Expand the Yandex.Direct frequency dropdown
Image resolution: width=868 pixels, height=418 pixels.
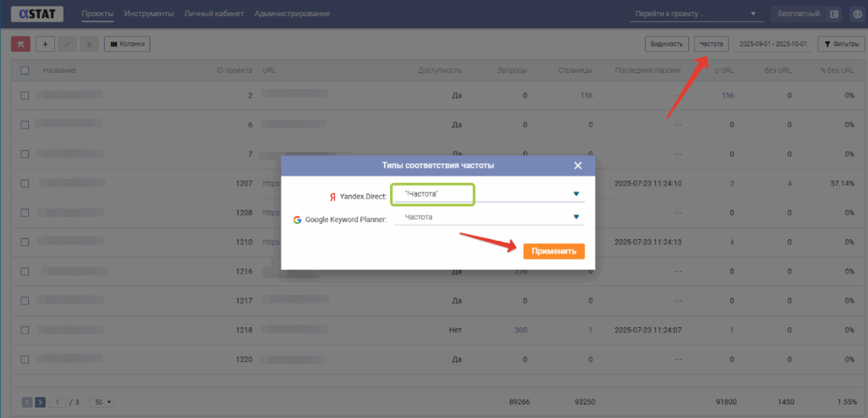(x=576, y=194)
